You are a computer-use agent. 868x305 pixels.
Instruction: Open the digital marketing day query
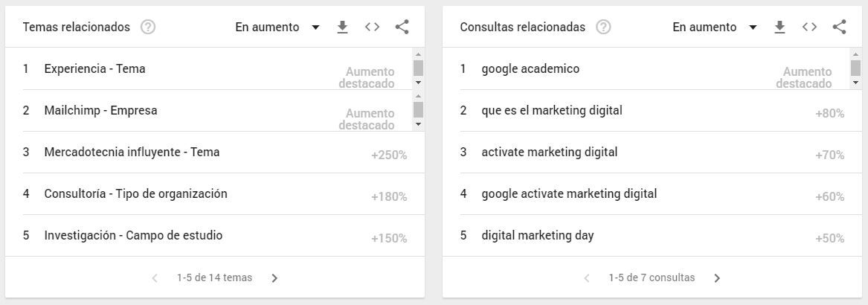pos(537,236)
